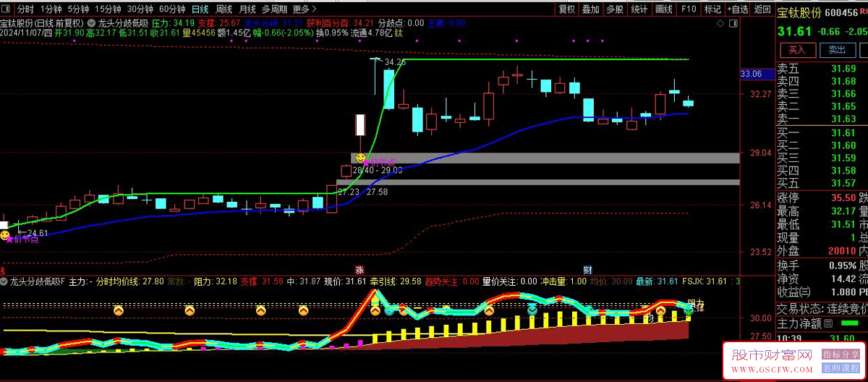Screen dimensions: 868x382
Task: Select the 30分钟 period tab
Action: pos(140,9)
